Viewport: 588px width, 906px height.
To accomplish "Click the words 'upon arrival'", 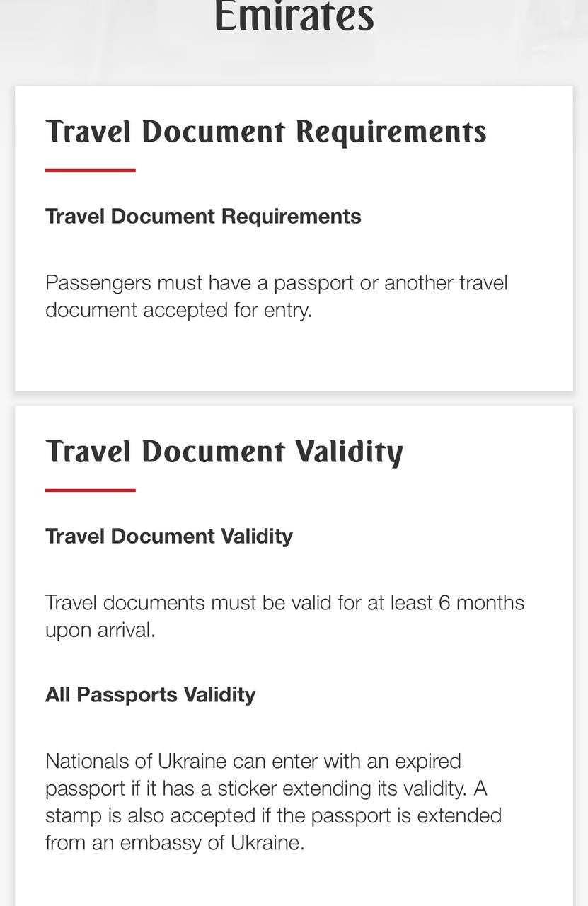I will (100, 630).
